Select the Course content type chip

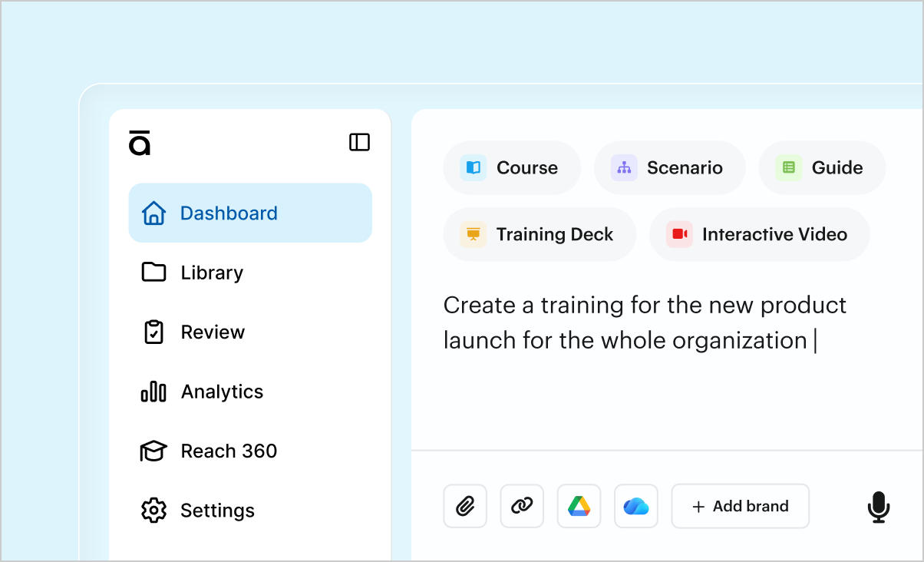[x=512, y=167]
